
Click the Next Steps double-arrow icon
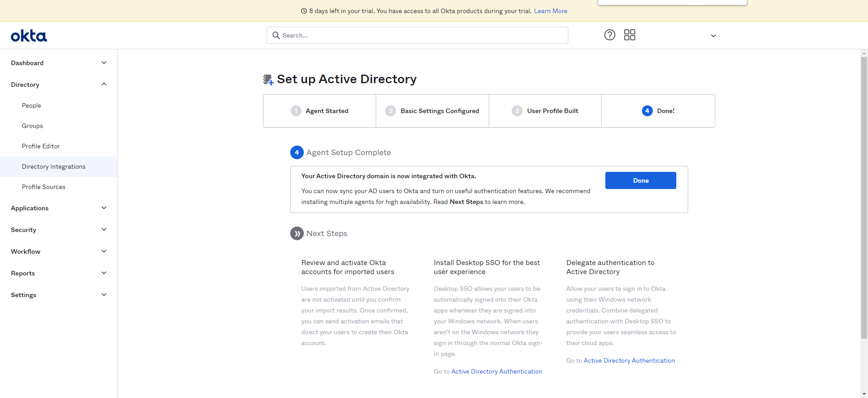[x=297, y=233]
